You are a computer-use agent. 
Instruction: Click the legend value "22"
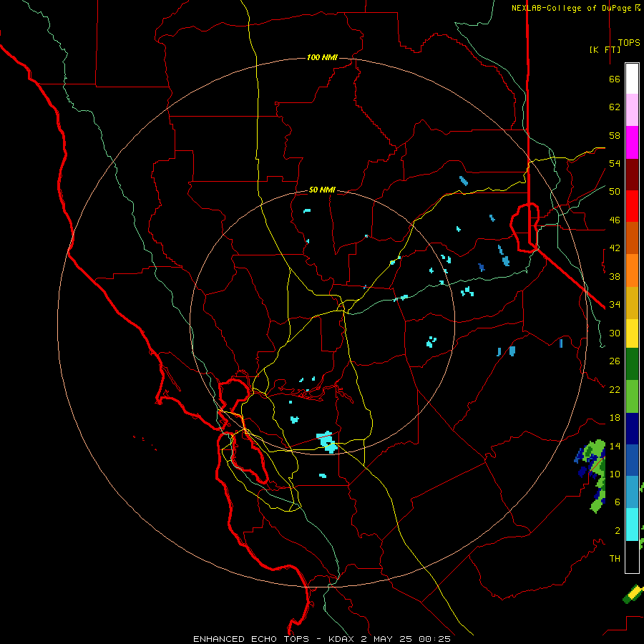pyautogui.click(x=615, y=390)
